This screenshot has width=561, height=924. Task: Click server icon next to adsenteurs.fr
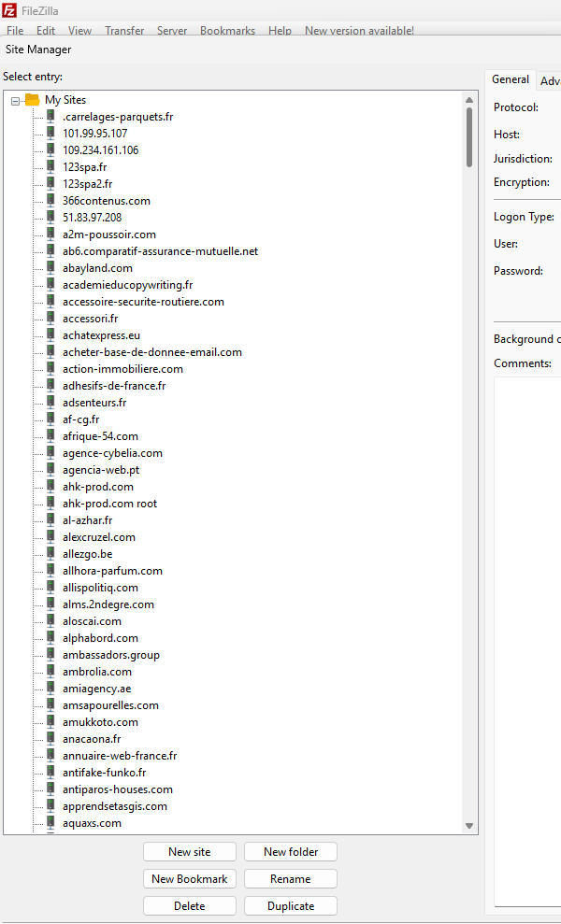tap(51, 402)
